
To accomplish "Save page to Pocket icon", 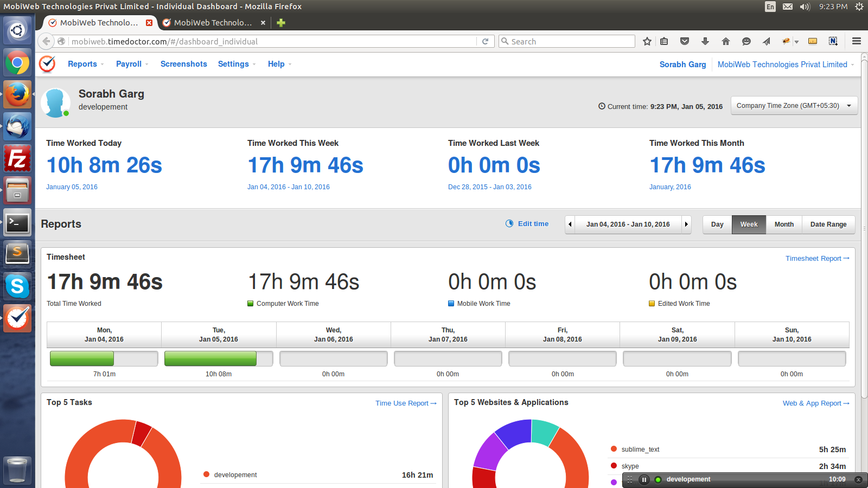I will [x=685, y=41].
